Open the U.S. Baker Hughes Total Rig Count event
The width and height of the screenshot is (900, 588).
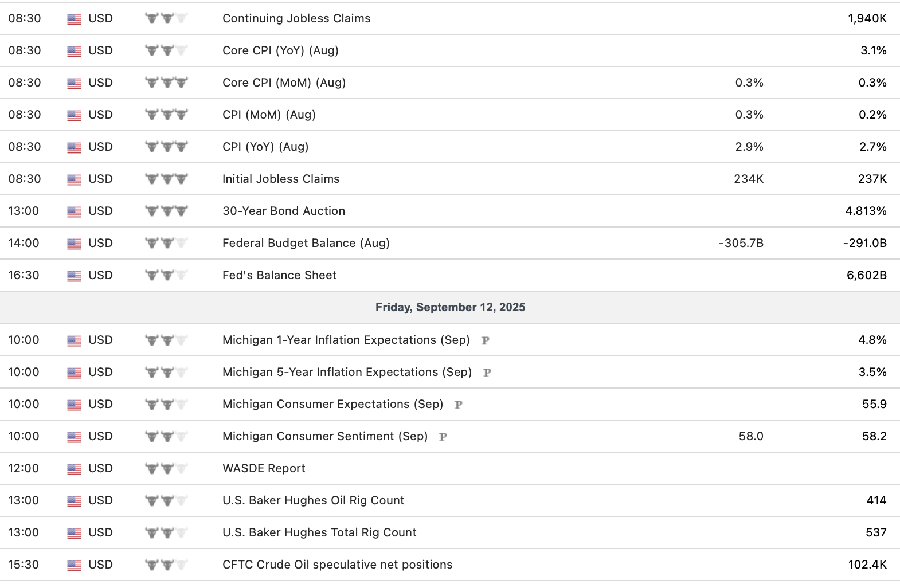point(319,532)
